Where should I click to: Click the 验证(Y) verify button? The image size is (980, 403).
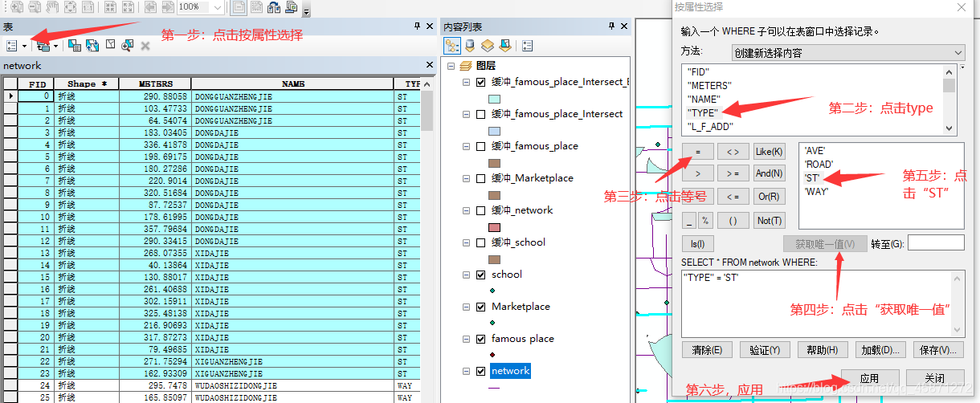click(764, 350)
